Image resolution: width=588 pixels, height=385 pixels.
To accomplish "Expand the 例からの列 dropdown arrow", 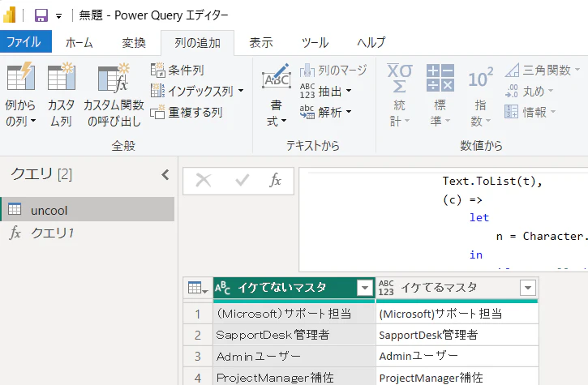I will [x=33, y=121].
